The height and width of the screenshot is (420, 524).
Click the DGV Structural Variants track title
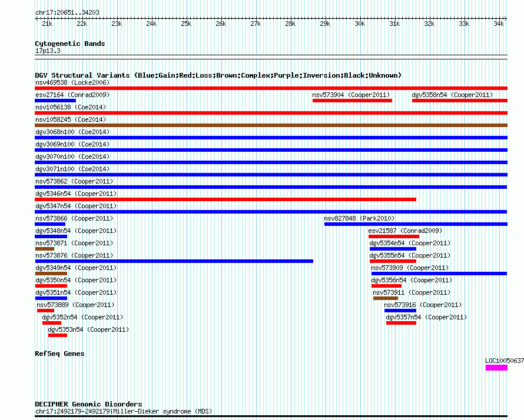click(x=218, y=75)
